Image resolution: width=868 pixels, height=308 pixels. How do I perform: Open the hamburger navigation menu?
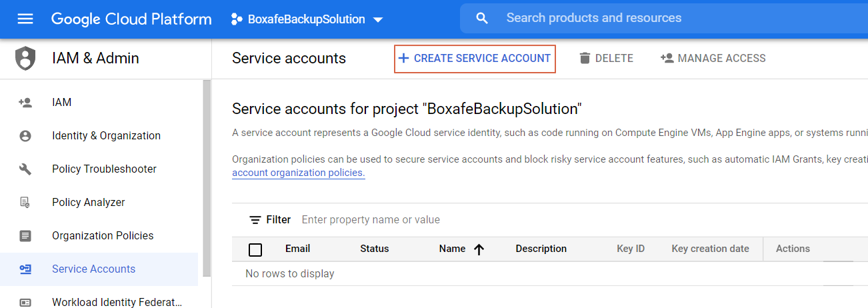click(x=25, y=19)
